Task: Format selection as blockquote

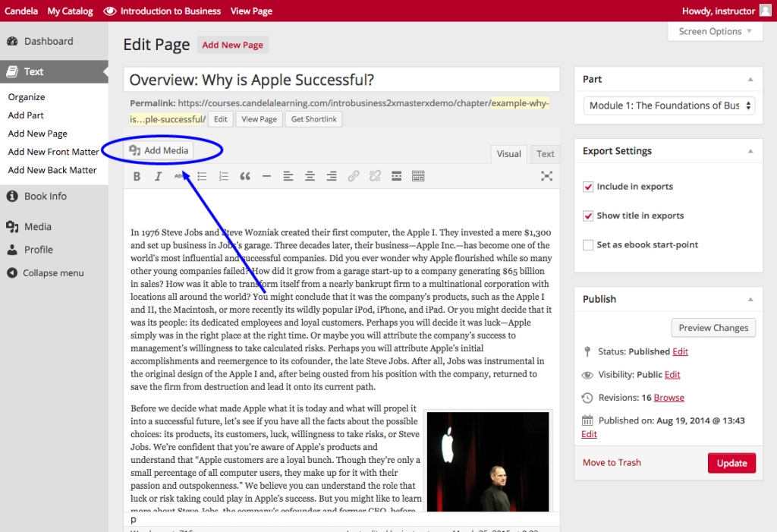Action: pyautogui.click(x=245, y=176)
